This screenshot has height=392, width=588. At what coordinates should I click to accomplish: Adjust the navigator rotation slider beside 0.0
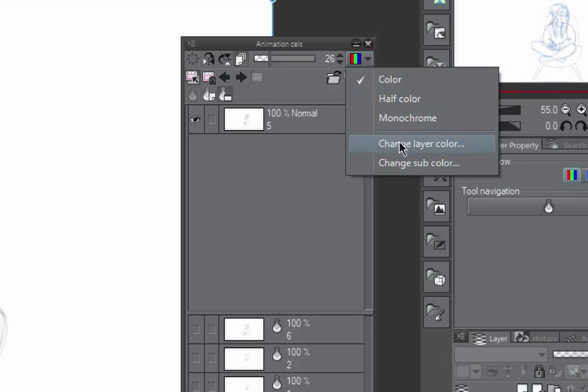pyautogui.click(x=510, y=126)
